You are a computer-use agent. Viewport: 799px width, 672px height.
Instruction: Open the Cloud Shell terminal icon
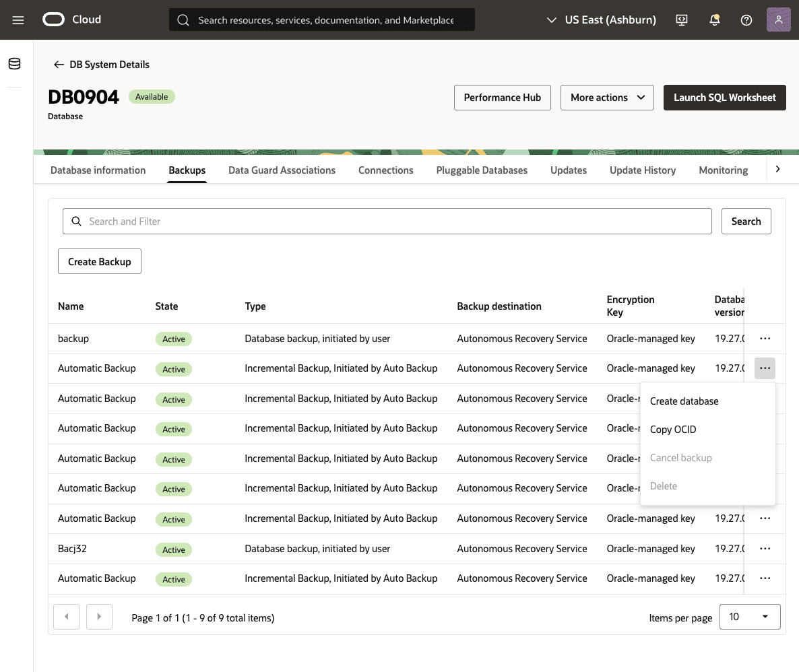pyautogui.click(x=681, y=20)
